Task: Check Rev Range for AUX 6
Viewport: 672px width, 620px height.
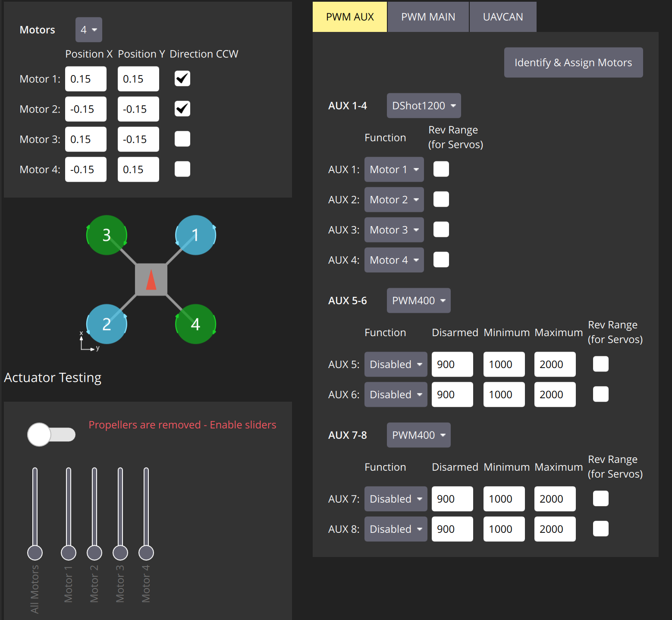Action: click(601, 394)
